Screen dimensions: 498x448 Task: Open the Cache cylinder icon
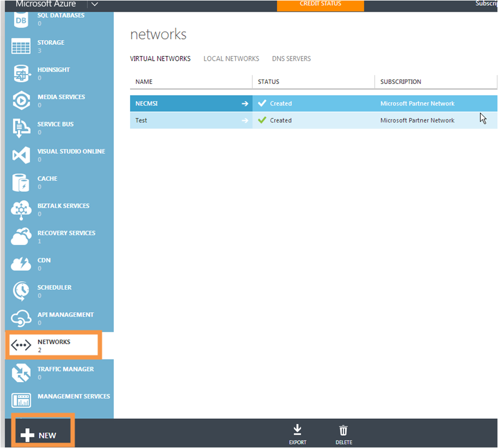coord(20,183)
